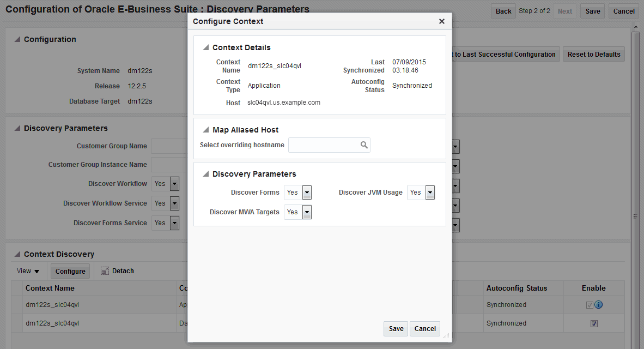Click Context Type value Application
This screenshot has width=644, height=349.
[264, 86]
